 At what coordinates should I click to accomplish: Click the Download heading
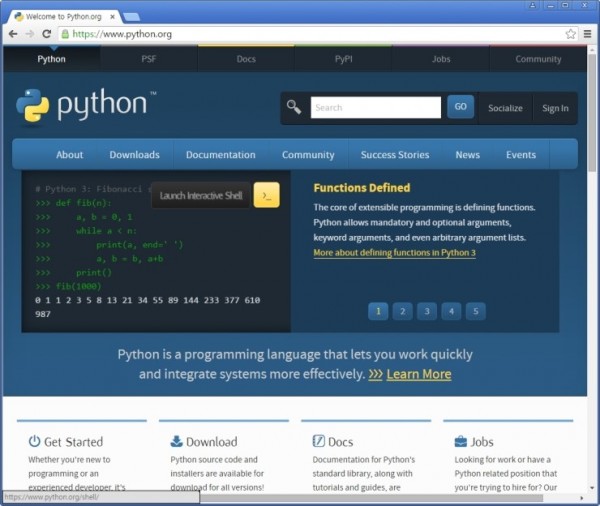[x=212, y=442]
